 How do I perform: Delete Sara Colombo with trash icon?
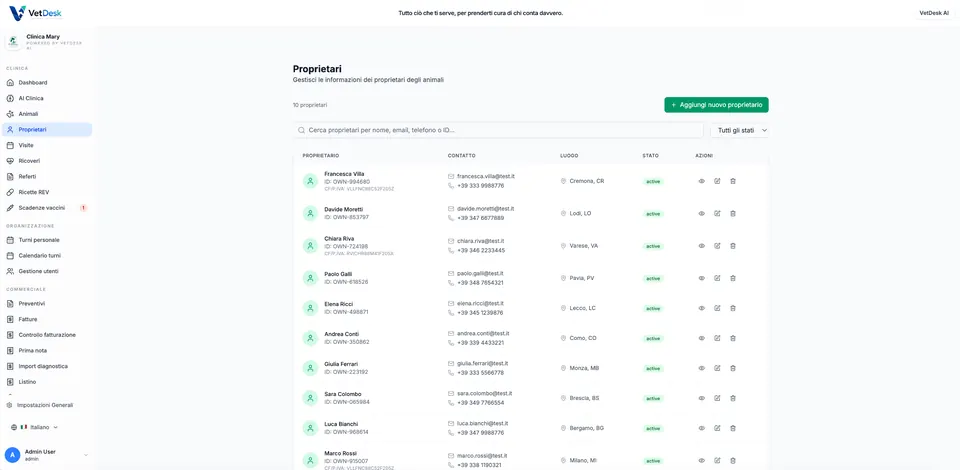tap(733, 398)
